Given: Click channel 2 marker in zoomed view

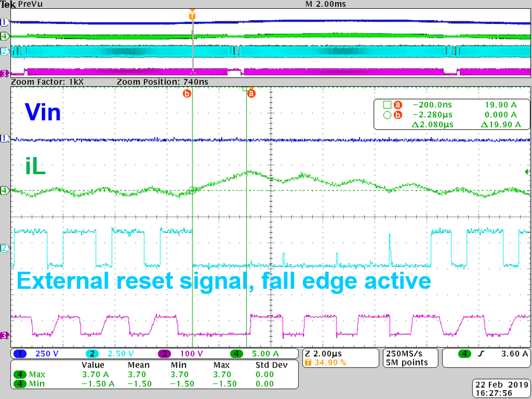Looking at the screenshot, I should (x=4, y=248).
